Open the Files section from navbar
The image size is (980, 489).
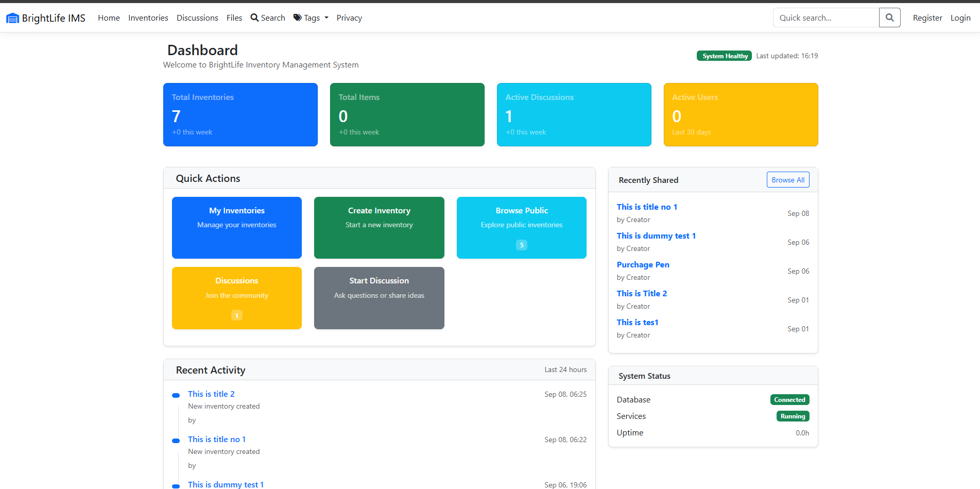point(234,17)
